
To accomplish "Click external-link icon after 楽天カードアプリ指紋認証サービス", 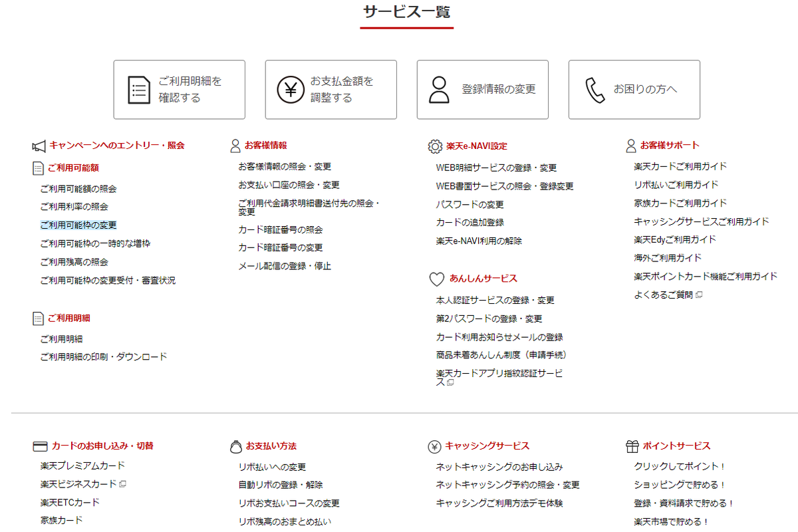I will [x=450, y=383].
